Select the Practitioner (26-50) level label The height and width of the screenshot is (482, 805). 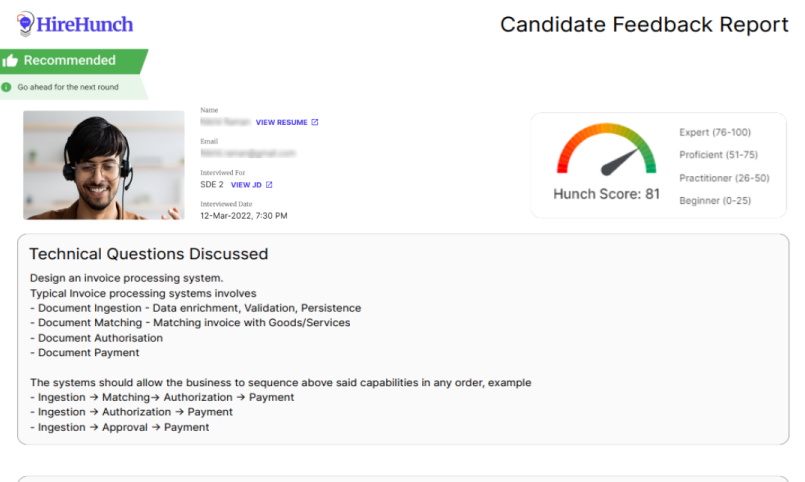click(724, 178)
